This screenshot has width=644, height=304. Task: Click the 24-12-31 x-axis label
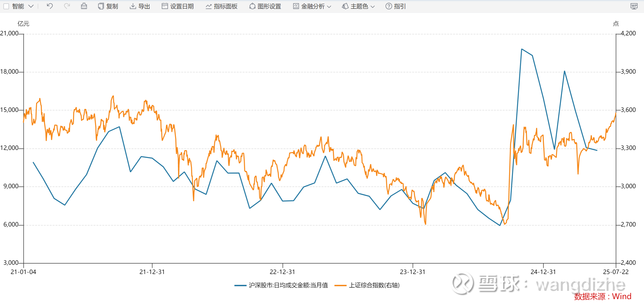[x=543, y=272]
